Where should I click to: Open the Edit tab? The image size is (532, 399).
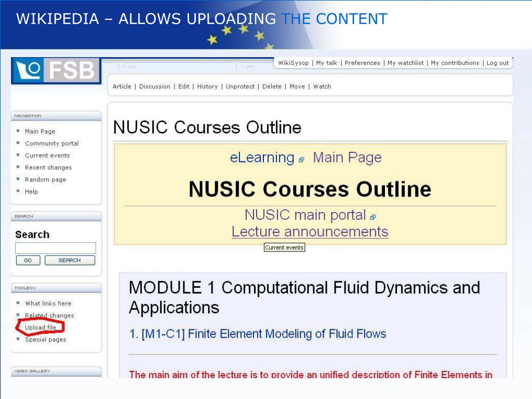pos(183,87)
